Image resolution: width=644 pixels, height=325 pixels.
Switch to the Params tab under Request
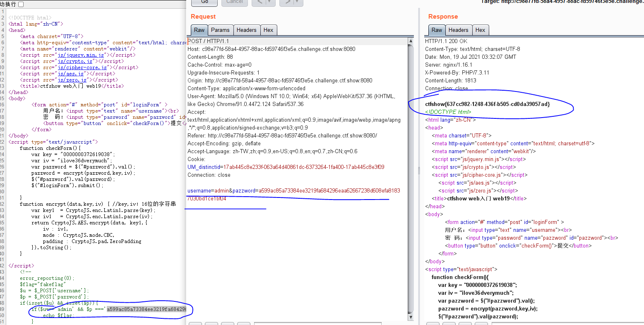click(220, 30)
